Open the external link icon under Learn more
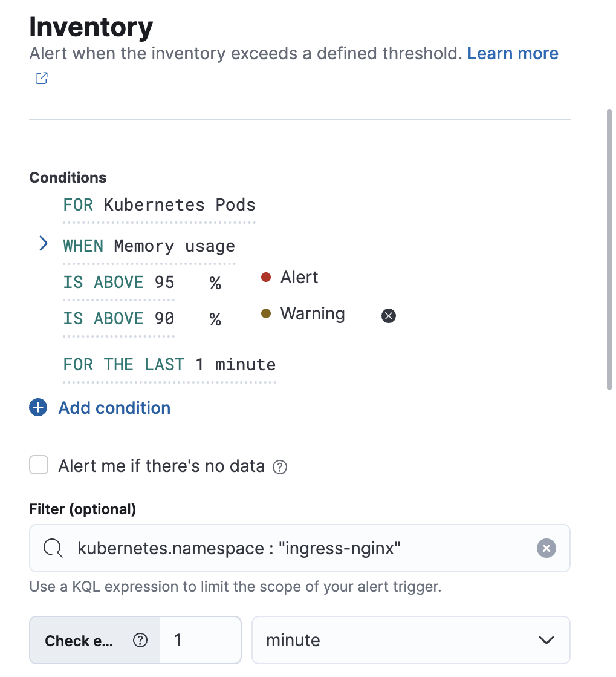Image resolution: width=616 pixels, height=677 pixels. click(x=41, y=78)
